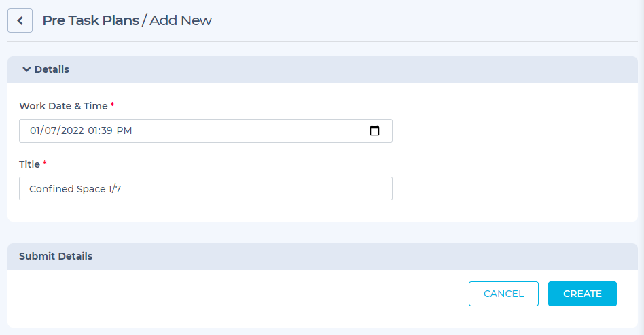Click empty area of Work Date input

[251, 130]
